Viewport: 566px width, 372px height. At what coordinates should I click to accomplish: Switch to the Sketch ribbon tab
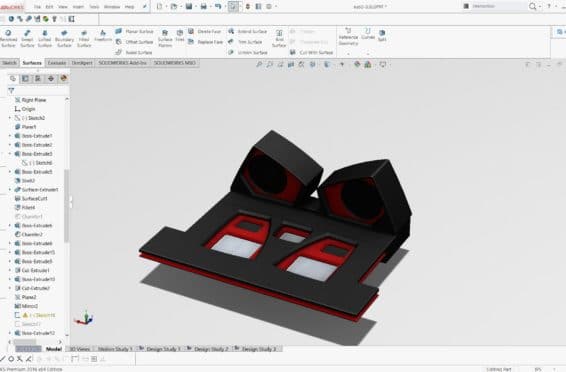point(9,63)
